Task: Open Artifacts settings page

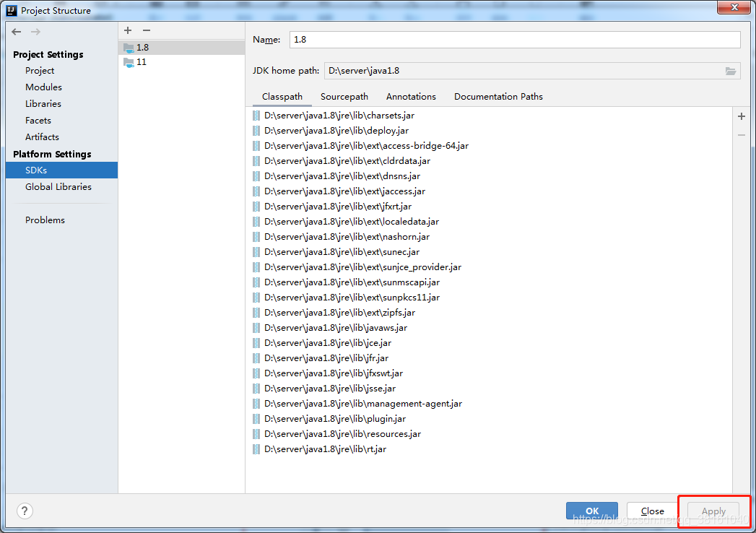Action: coord(42,137)
